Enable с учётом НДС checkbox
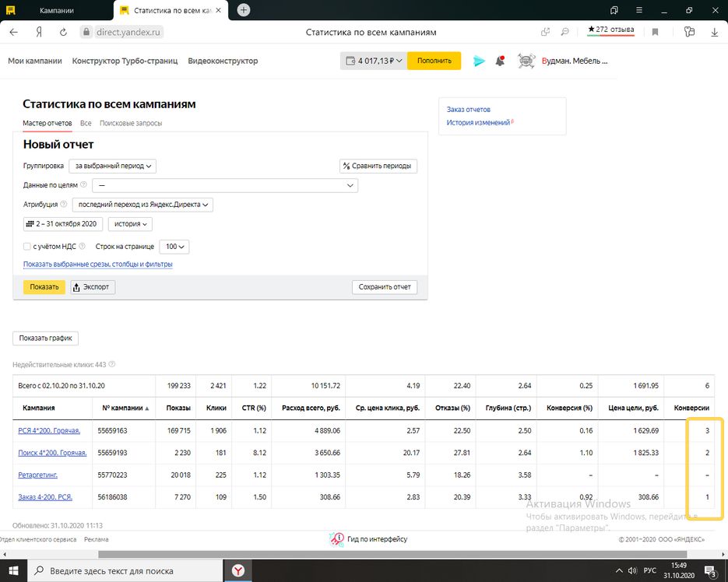 tap(27, 247)
